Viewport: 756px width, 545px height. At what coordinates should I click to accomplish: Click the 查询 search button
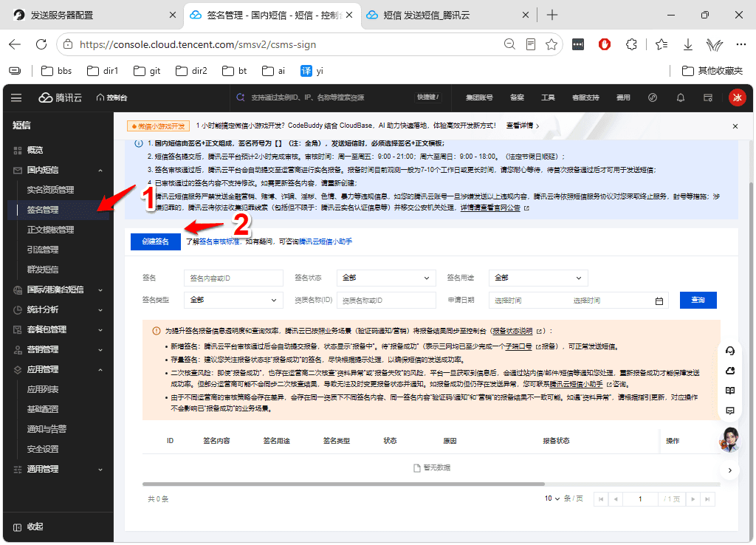[698, 300]
